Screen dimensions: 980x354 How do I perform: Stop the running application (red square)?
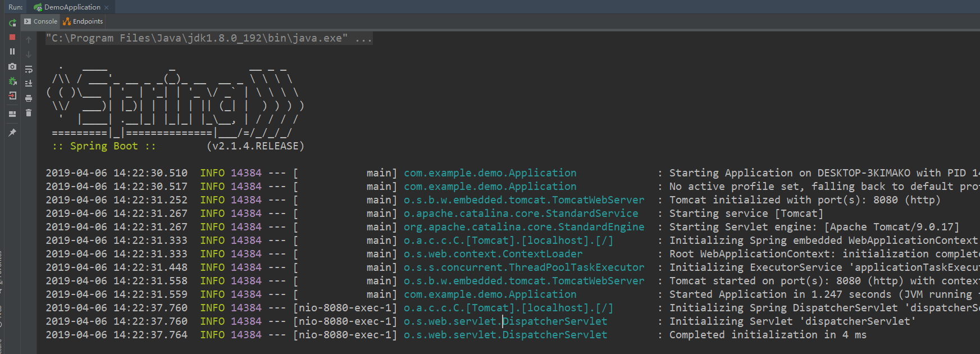pos(12,37)
